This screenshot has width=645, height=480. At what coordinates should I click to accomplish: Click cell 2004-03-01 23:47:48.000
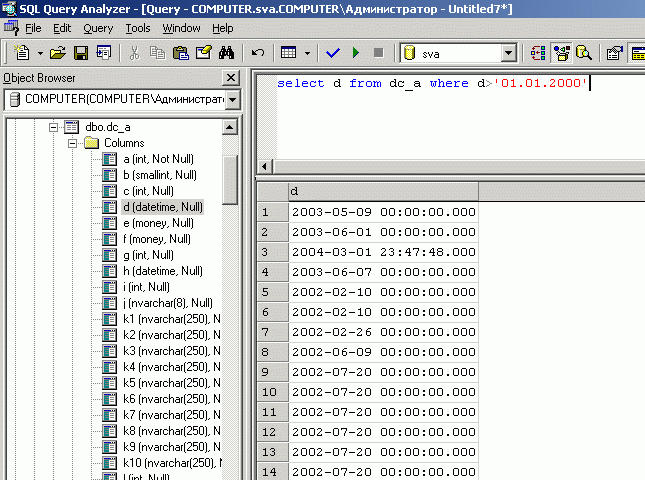coord(383,252)
